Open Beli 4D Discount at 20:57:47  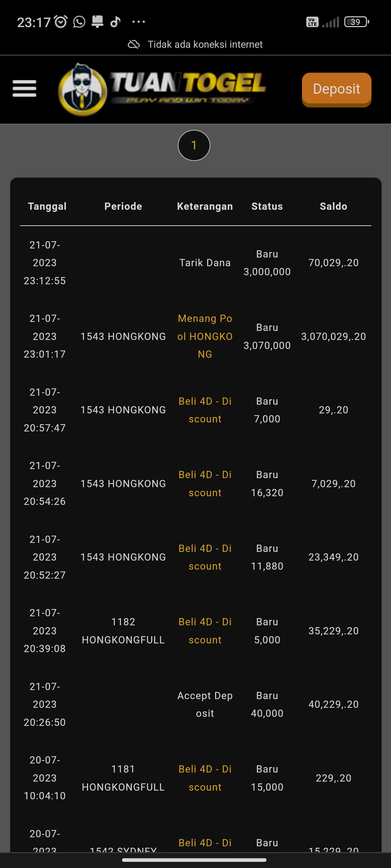[205, 410]
